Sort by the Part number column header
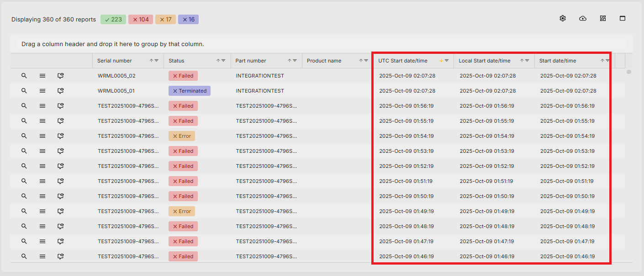Screen dimensions: 644x276 pos(251,61)
